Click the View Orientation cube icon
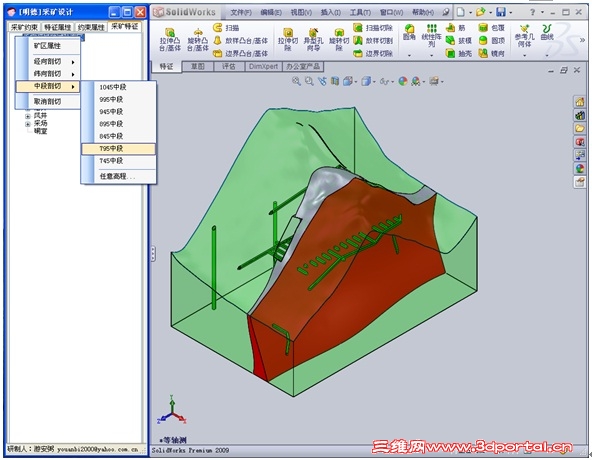 pos(348,81)
